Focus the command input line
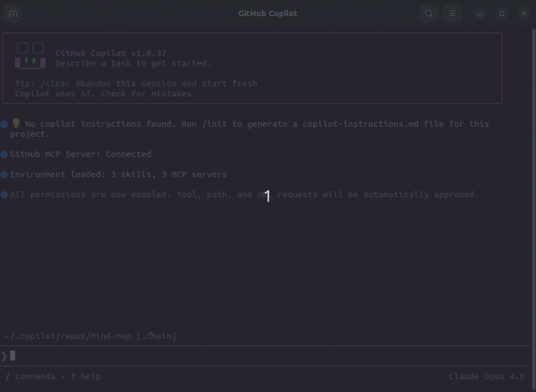536x392 pixels. click(265, 356)
